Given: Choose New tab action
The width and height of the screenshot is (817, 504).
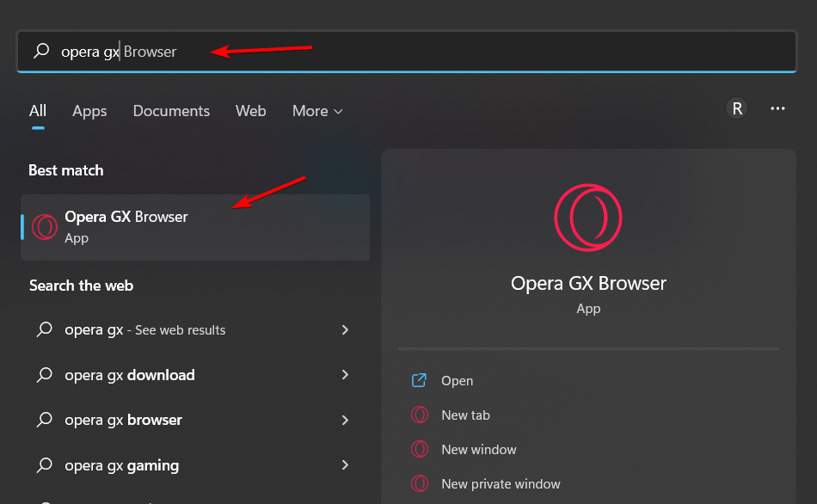Looking at the screenshot, I should (x=465, y=415).
